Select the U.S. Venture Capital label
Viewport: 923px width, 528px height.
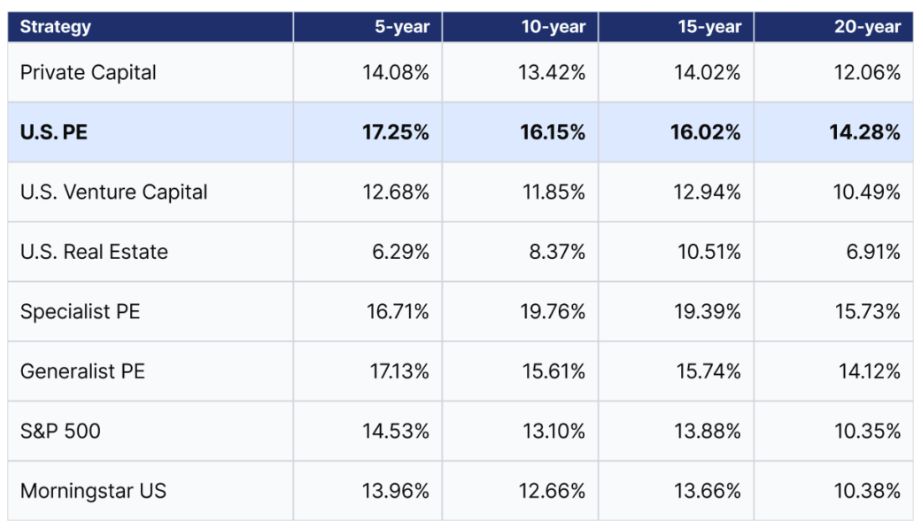click(x=114, y=192)
